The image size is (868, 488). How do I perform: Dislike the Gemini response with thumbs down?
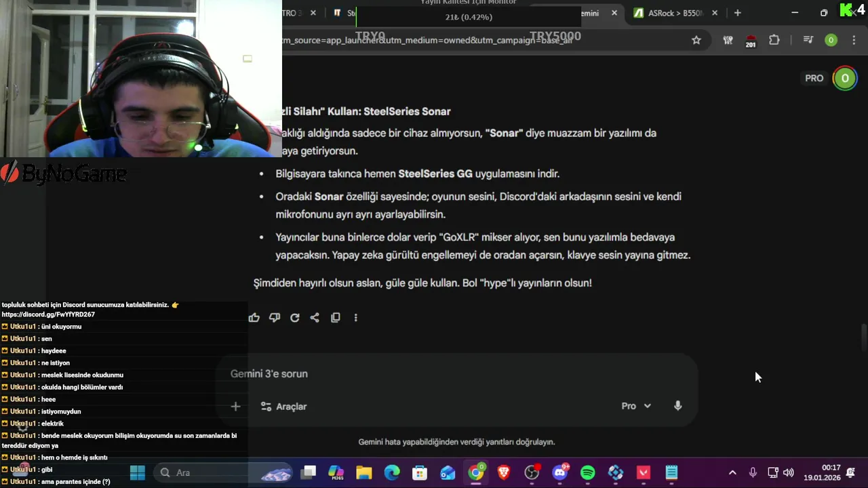click(275, 317)
